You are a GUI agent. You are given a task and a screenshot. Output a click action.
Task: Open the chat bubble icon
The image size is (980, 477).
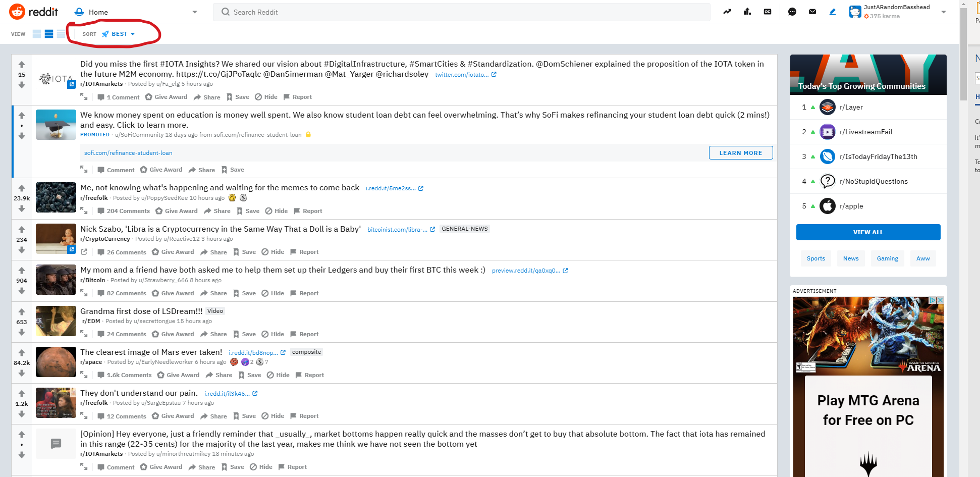tap(792, 12)
